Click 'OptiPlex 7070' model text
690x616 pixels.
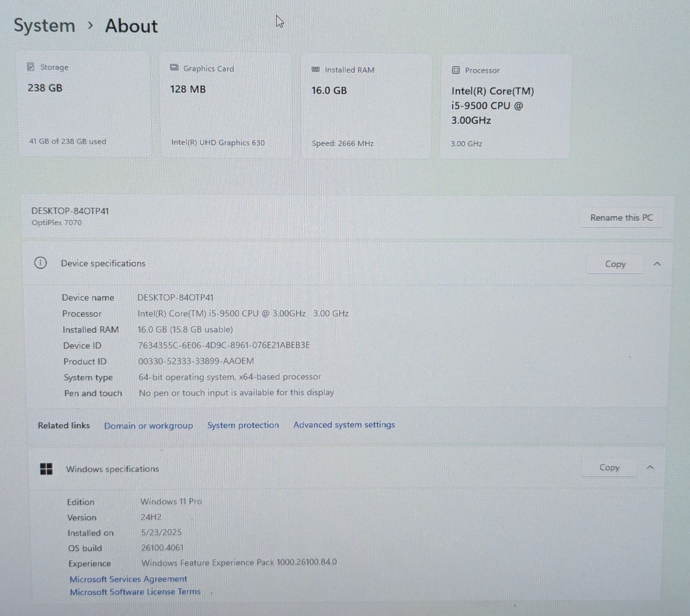(56, 223)
